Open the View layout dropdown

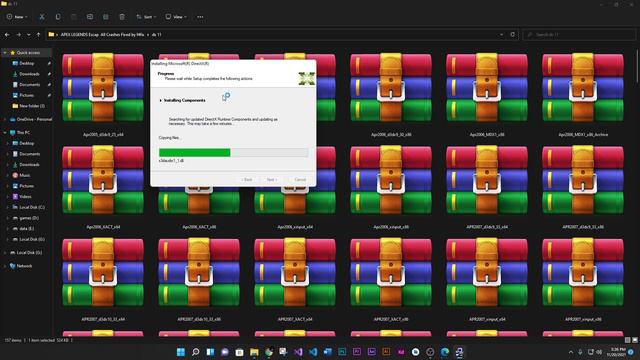pyautogui.click(x=176, y=17)
